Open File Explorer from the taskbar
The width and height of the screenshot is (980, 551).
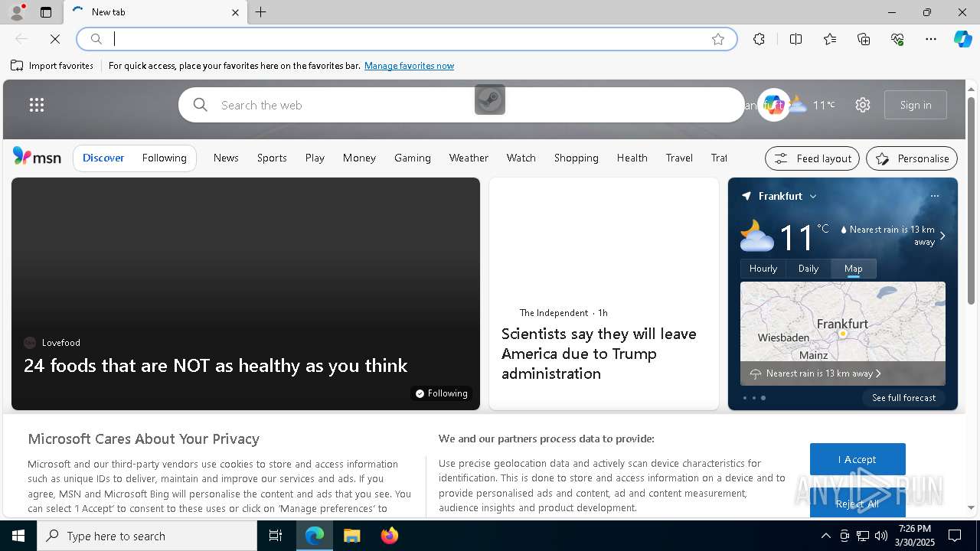pyautogui.click(x=352, y=536)
